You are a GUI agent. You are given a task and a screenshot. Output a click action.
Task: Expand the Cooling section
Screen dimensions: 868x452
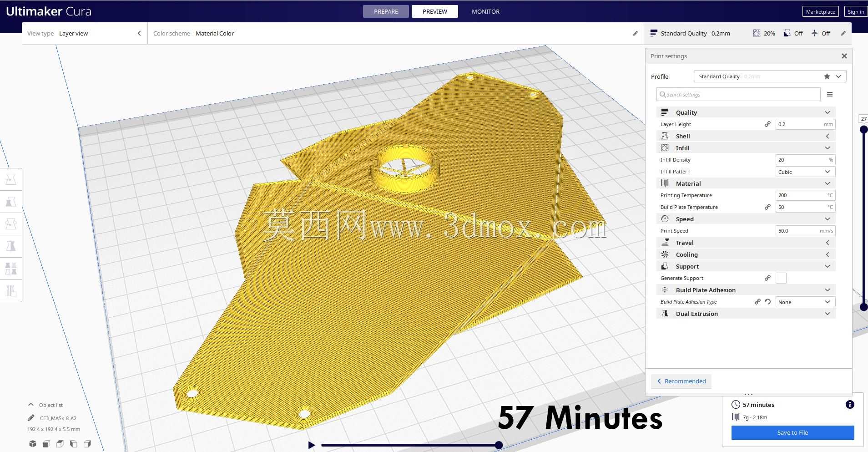coord(746,254)
